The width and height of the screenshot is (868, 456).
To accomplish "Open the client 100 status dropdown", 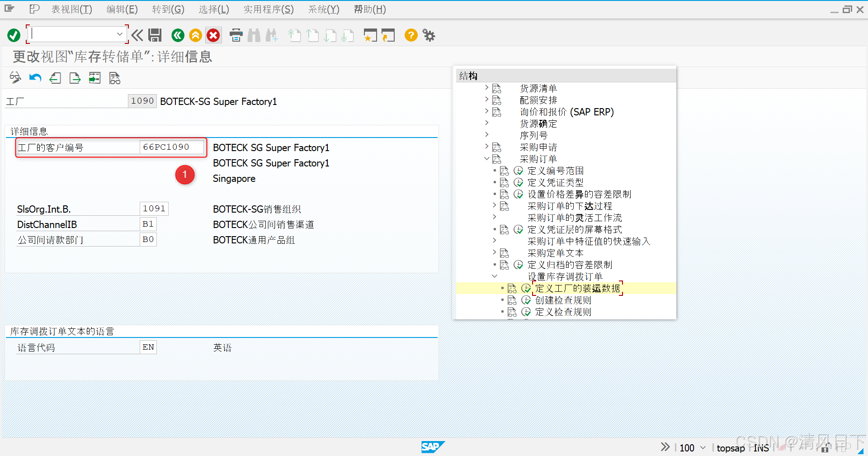I will click(703, 447).
